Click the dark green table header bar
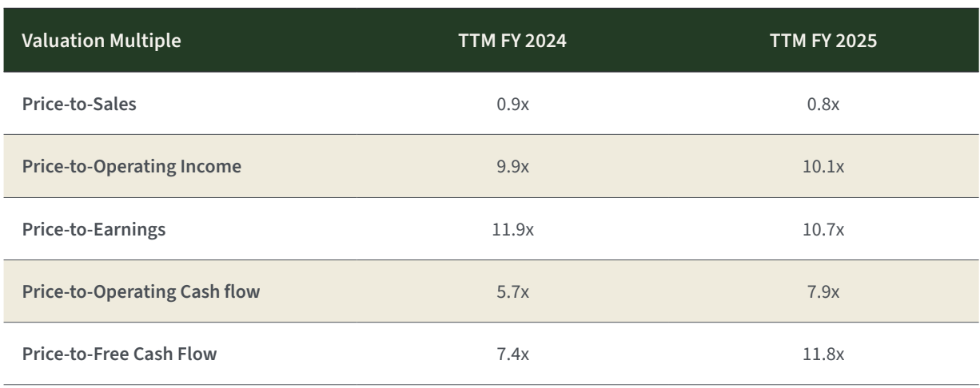 [x=320, y=42]
